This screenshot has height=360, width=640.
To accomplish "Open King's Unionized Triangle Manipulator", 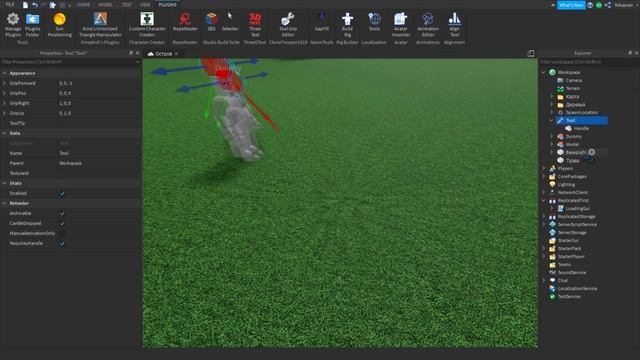I will click(x=100, y=24).
